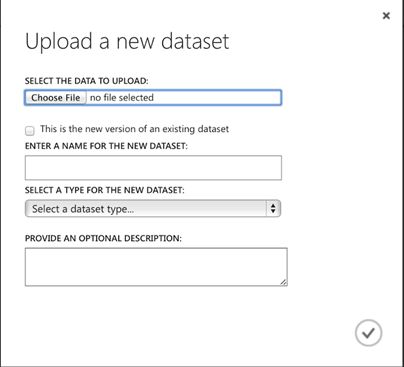Confirm upload with the checkmark icon
The image size is (404, 367).
368,333
